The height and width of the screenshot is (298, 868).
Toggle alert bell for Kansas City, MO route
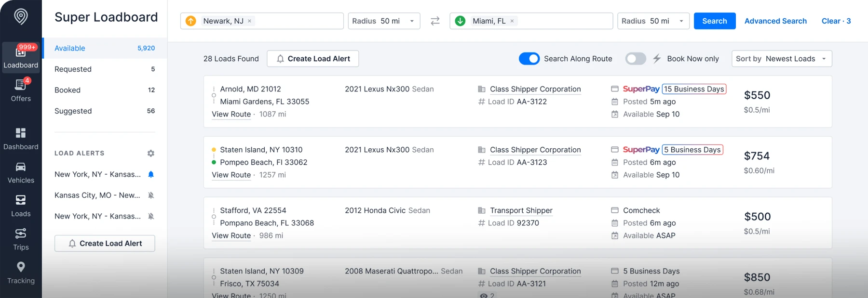151,195
